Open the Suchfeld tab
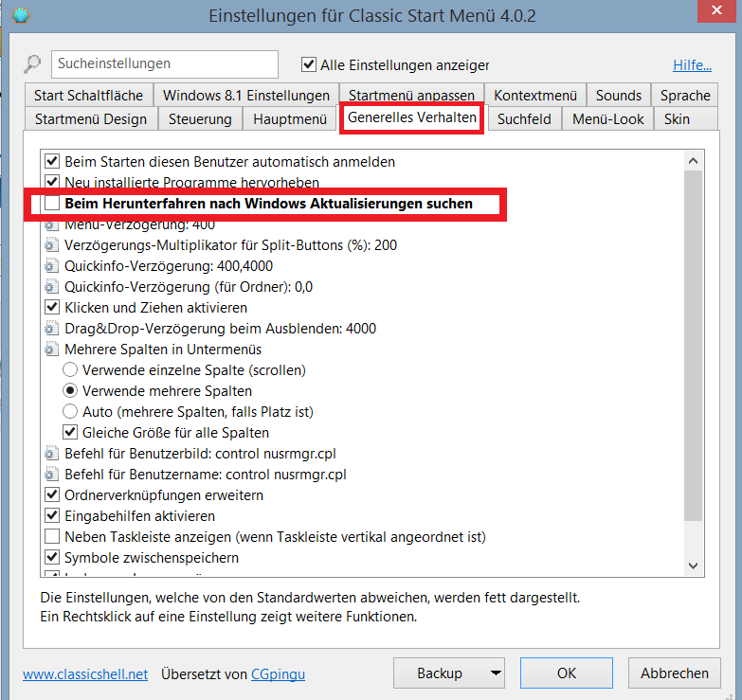The height and width of the screenshot is (700, 742). [x=524, y=118]
